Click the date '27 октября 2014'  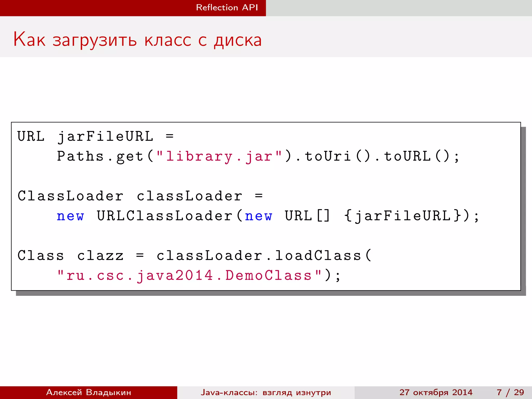point(436,392)
